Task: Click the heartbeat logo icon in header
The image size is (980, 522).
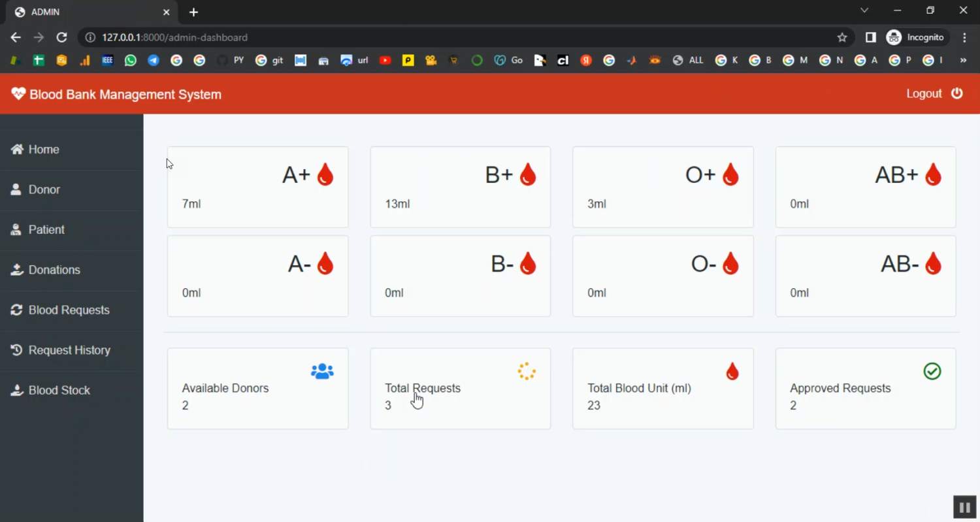Action: tap(18, 94)
